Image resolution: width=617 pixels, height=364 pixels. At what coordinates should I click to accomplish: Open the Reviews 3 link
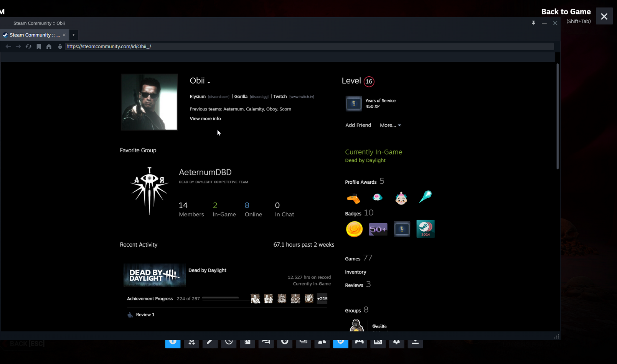coord(358,285)
